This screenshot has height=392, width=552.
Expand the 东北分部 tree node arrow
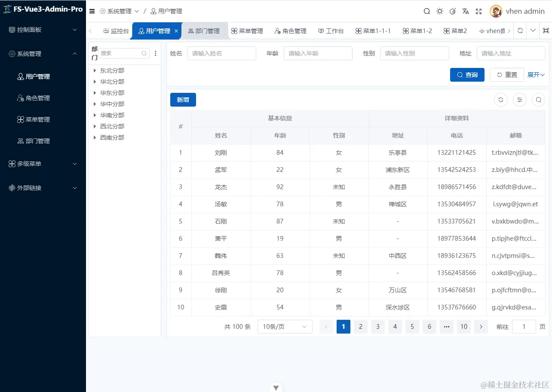tap(95, 70)
